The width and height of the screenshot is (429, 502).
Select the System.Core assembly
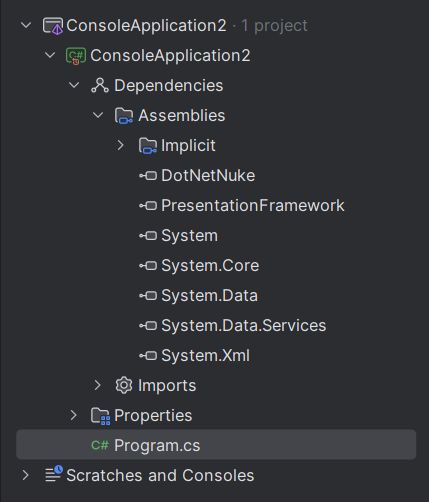pos(210,266)
